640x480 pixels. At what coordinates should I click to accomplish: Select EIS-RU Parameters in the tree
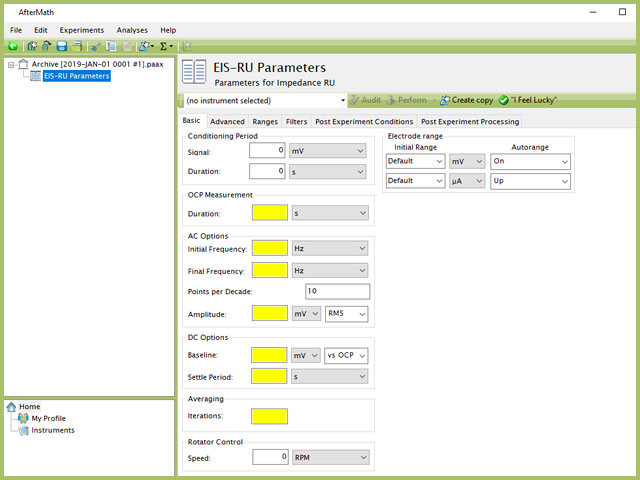(77, 76)
